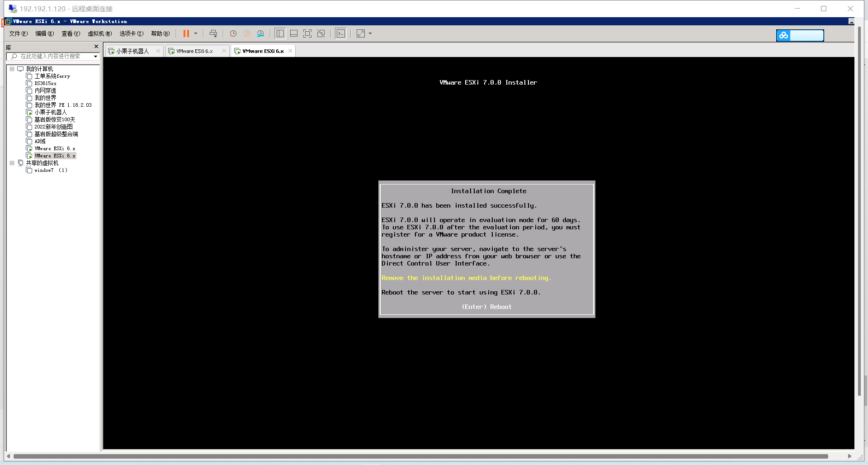Toggle the library sidebar view icon

[280, 33]
